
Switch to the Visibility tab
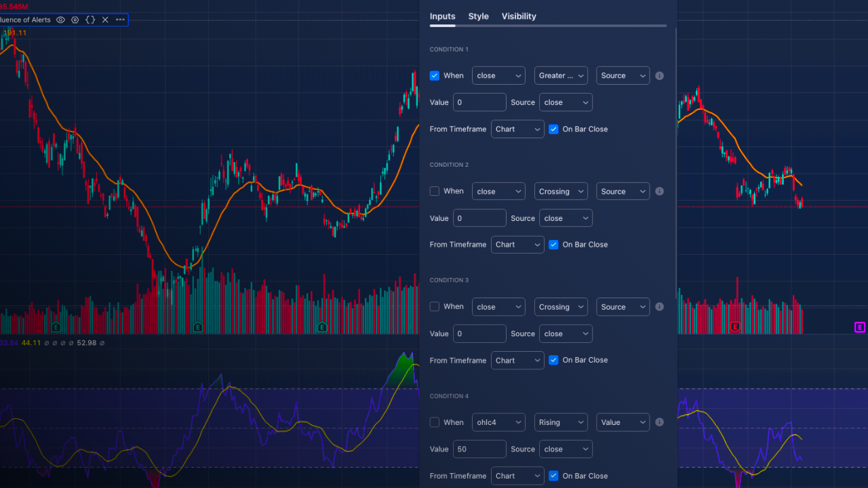[x=519, y=16]
